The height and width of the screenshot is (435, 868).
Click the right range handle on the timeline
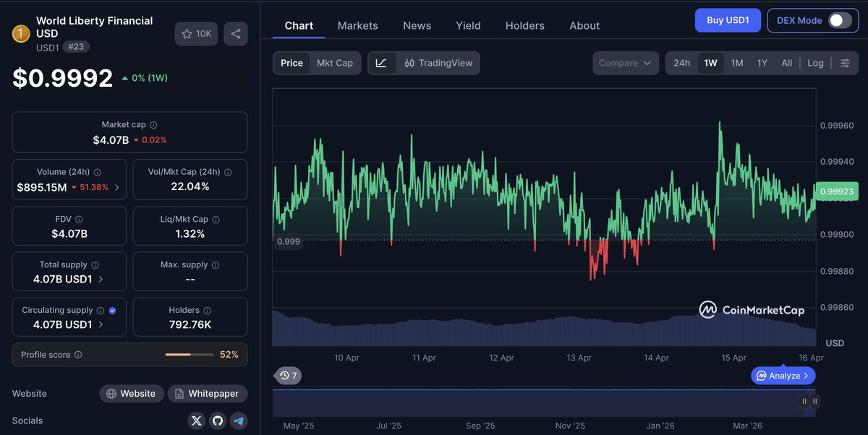[814, 401]
